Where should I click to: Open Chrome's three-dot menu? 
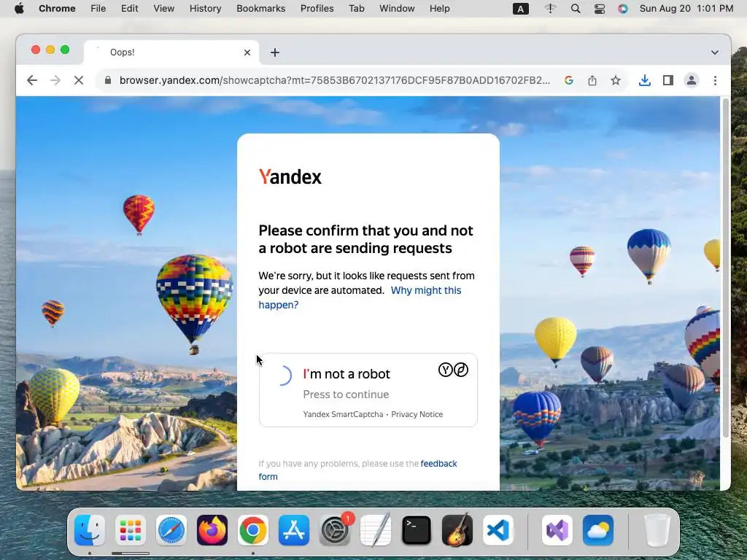click(715, 80)
